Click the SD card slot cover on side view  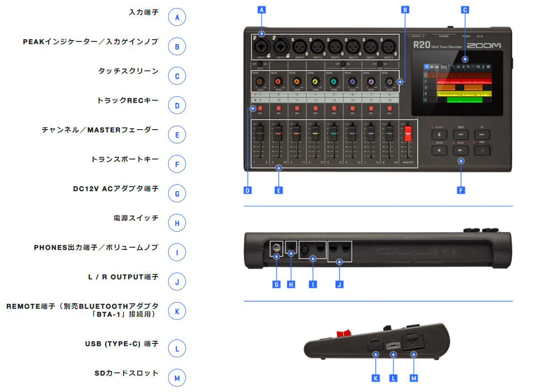click(x=414, y=343)
